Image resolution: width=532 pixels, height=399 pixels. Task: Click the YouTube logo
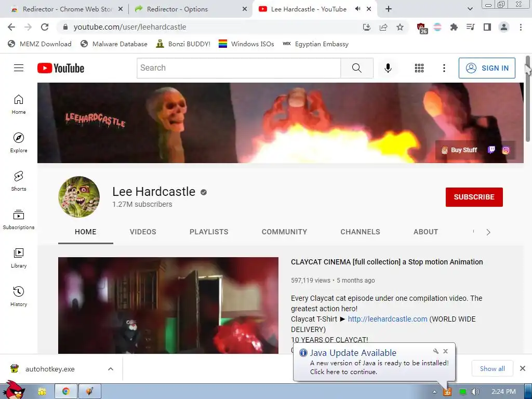point(61,68)
